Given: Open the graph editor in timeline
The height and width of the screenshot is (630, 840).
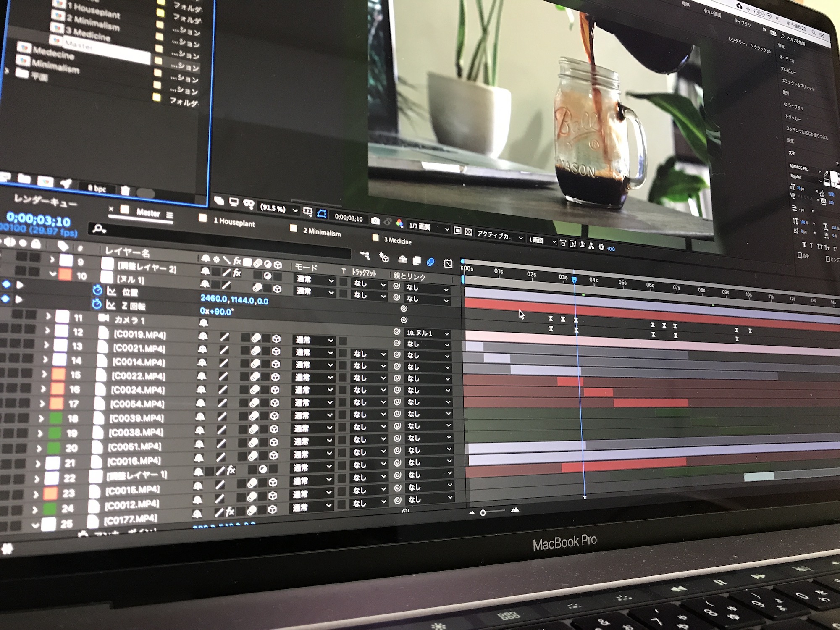Looking at the screenshot, I should pyautogui.click(x=448, y=263).
